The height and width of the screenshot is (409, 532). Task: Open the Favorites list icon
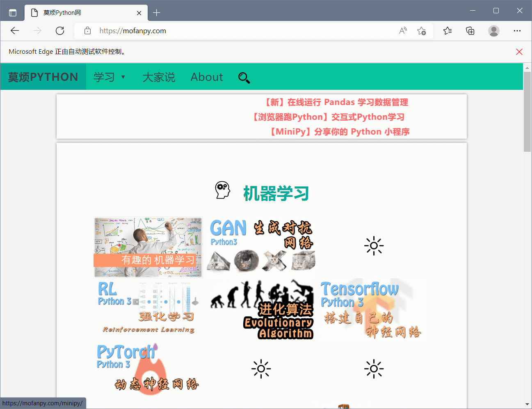pos(448,31)
